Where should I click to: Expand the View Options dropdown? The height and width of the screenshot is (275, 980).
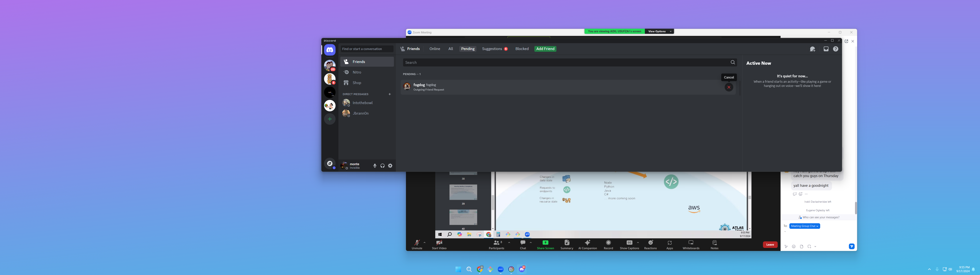[x=659, y=32]
